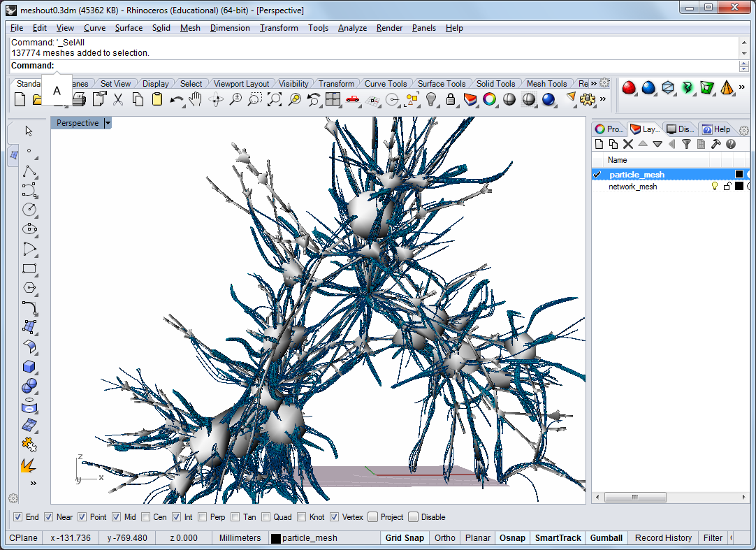Delete layer with the X icon
The image size is (756, 550).
coord(628,144)
